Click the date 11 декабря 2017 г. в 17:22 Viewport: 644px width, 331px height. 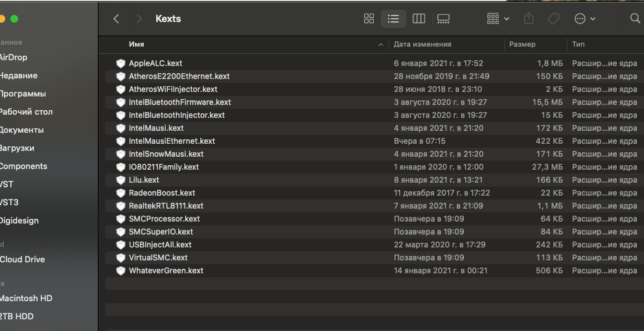pos(441,192)
